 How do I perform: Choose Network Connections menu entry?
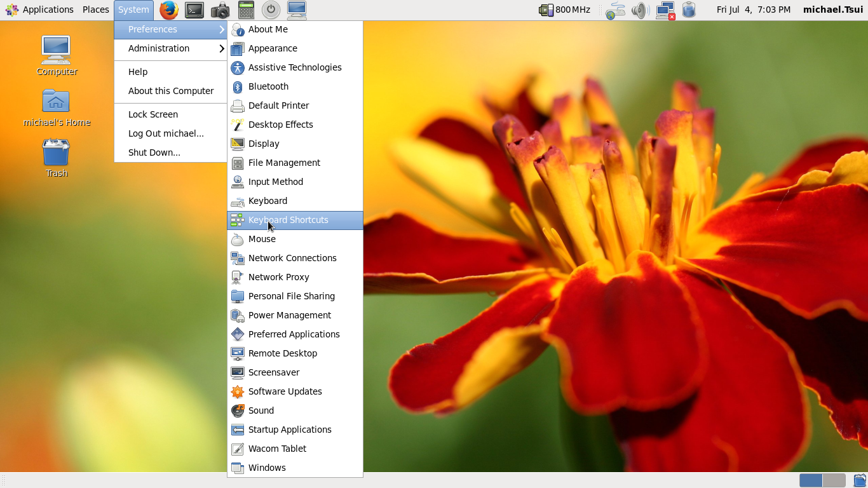[x=292, y=258]
